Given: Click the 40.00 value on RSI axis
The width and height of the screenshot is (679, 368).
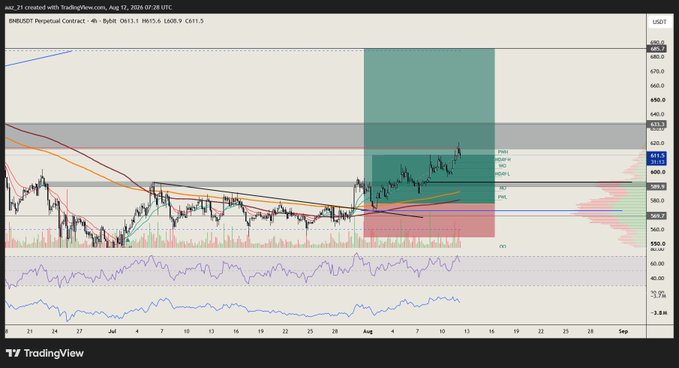Looking at the screenshot, I should click(x=657, y=278).
